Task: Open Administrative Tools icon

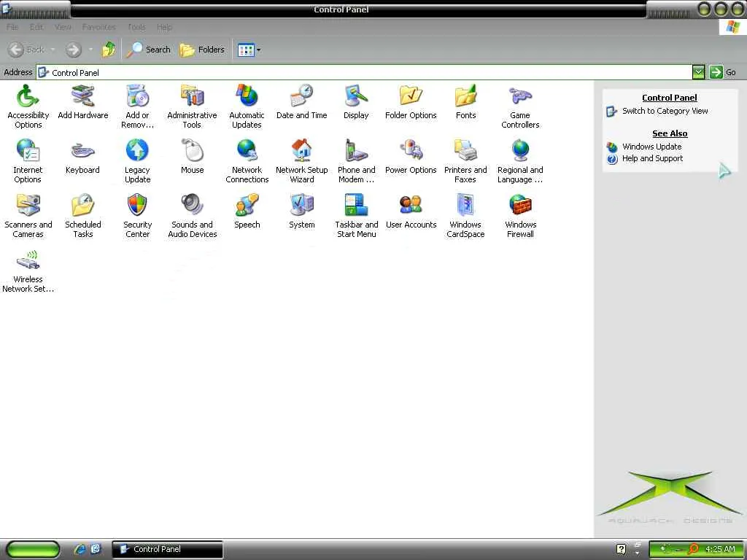Action: 192,106
